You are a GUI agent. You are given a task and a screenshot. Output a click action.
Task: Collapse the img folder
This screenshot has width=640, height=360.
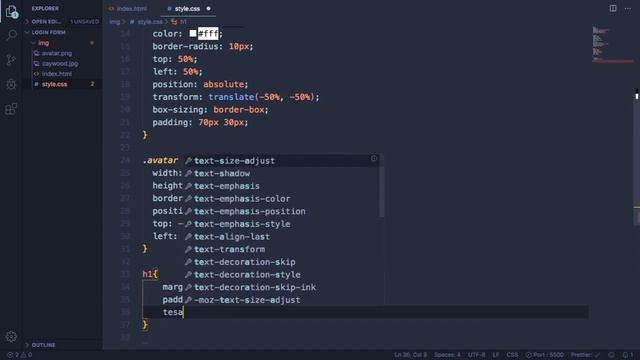(61, 43)
